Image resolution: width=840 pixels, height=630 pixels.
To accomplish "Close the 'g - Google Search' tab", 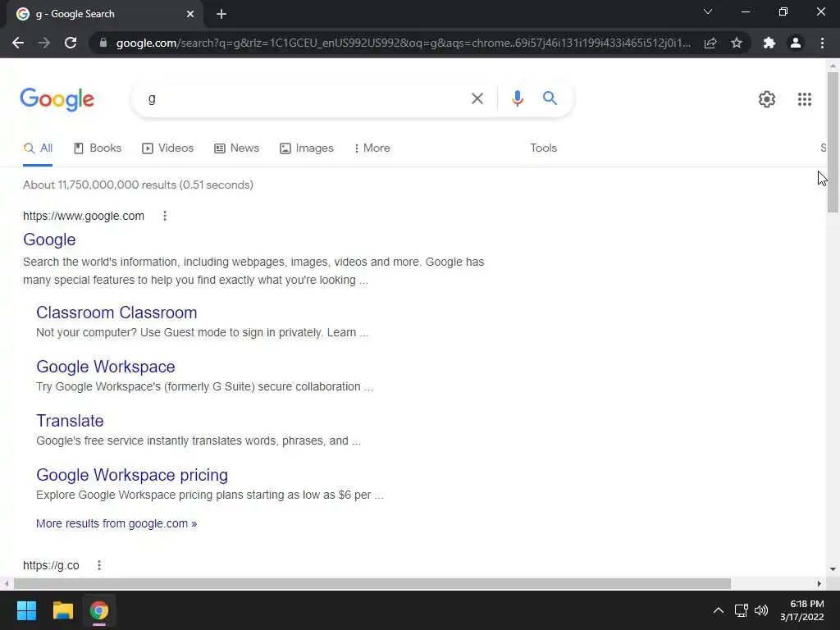I will 190,14.
